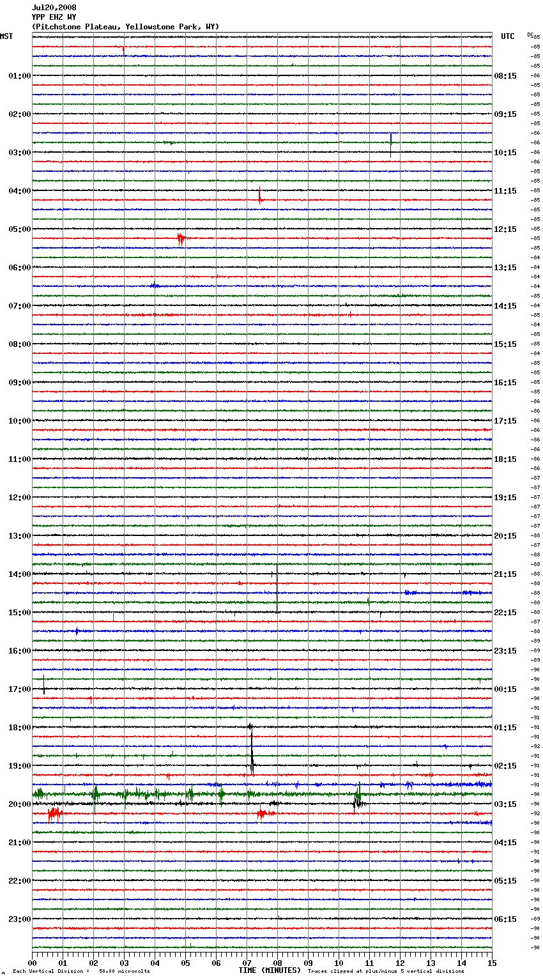Click the 12:00 MST time label

point(20,498)
